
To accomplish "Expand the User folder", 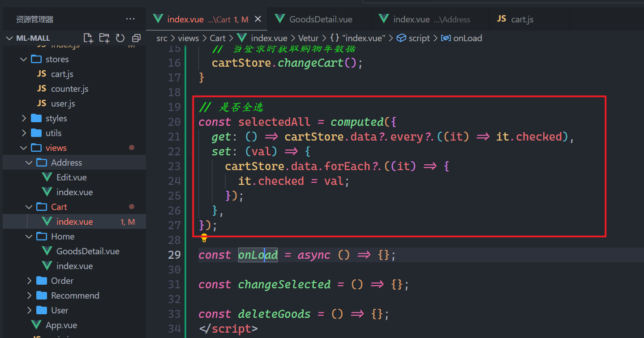I will tap(29, 310).
